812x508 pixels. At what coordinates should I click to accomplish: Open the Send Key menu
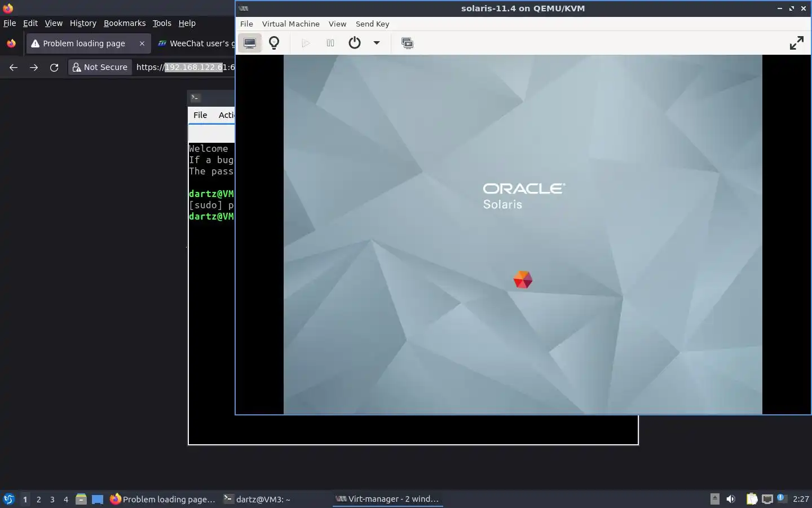372,24
